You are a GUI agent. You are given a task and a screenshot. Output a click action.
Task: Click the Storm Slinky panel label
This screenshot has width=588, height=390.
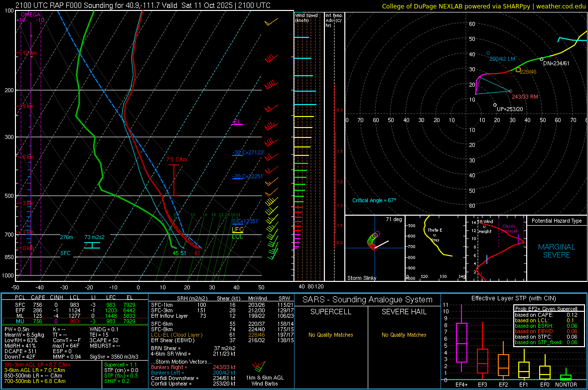pos(362,278)
